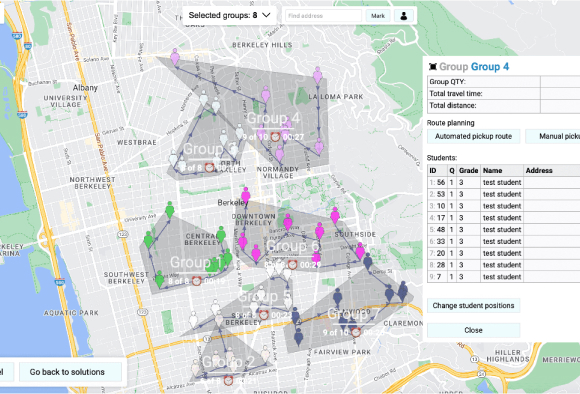Click the Group 4 title link
580x394 pixels.
[x=490, y=67]
